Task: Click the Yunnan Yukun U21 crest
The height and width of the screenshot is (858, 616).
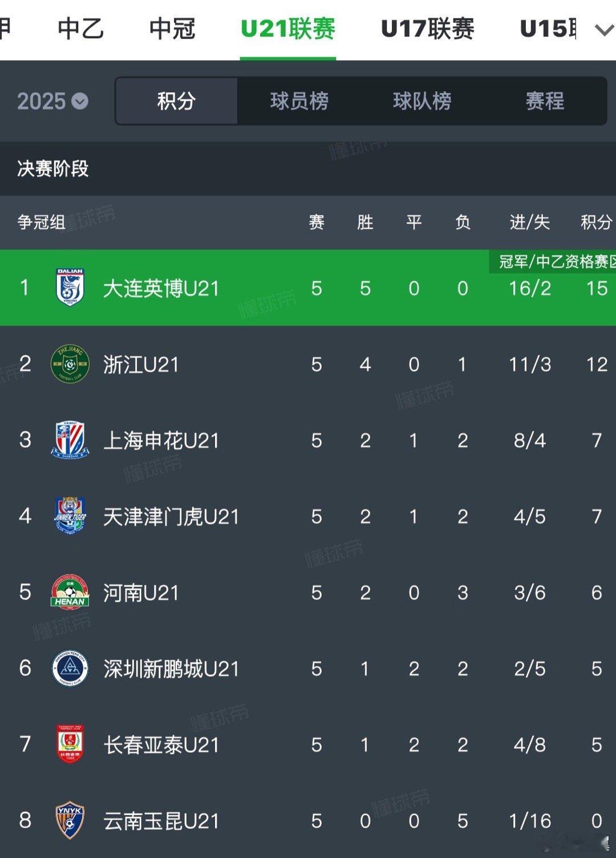Action: click(x=70, y=820)
